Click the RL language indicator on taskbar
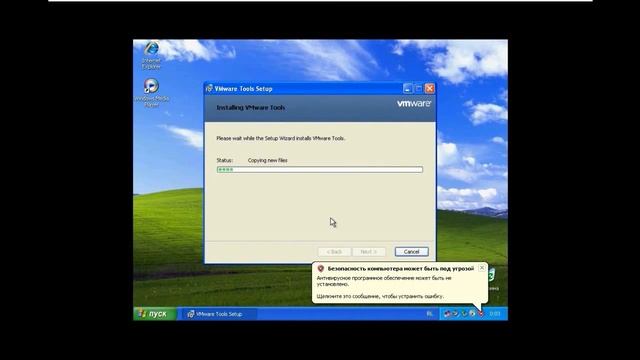Viewport: 640px width, 360px height. coord(429,313)
